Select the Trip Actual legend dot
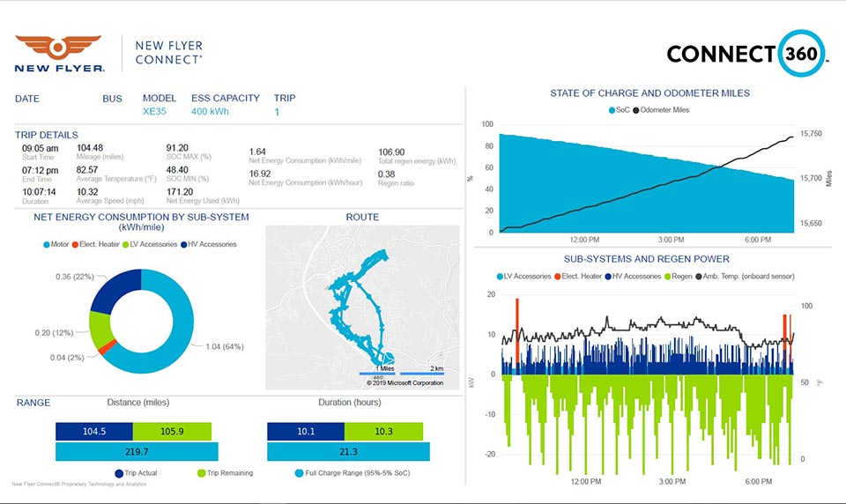 pos(119,473)
